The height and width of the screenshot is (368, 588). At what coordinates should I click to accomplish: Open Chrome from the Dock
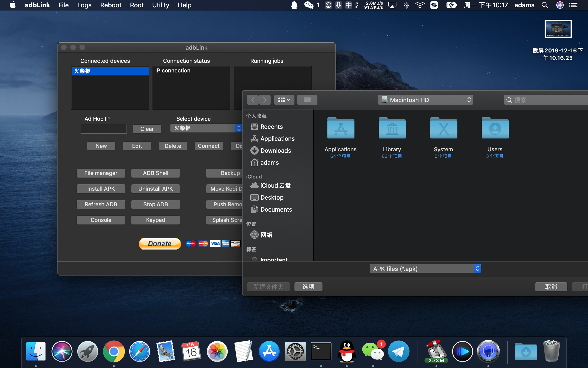point(114,351)
